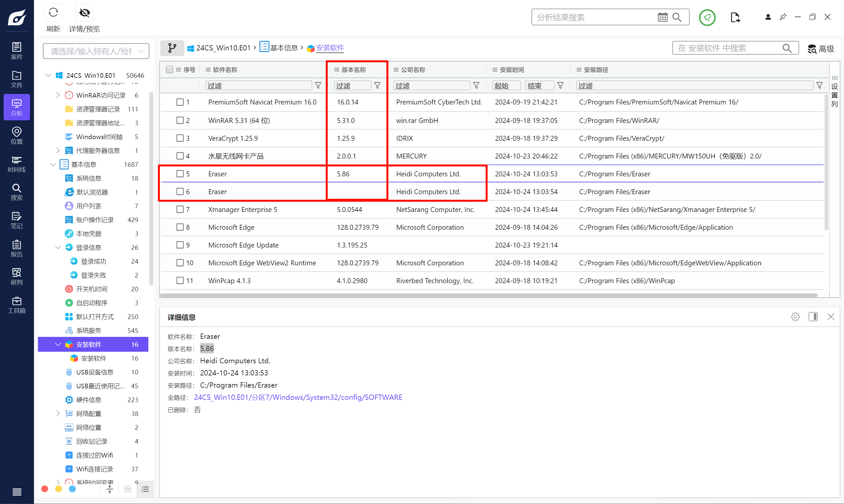Click magnifier in 在 安装软件 中搜索 box
The width and height of the screenshot is (844, 504).
787,48
